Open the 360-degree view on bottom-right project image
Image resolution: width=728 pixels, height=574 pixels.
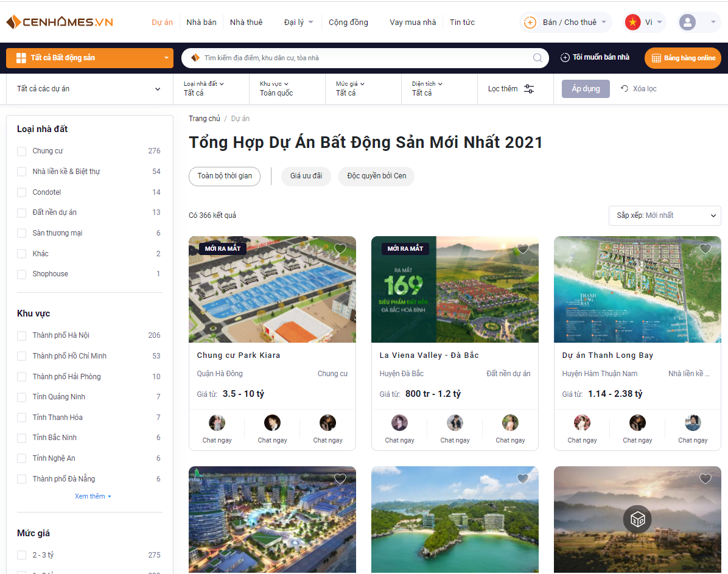tap(637, 519)
